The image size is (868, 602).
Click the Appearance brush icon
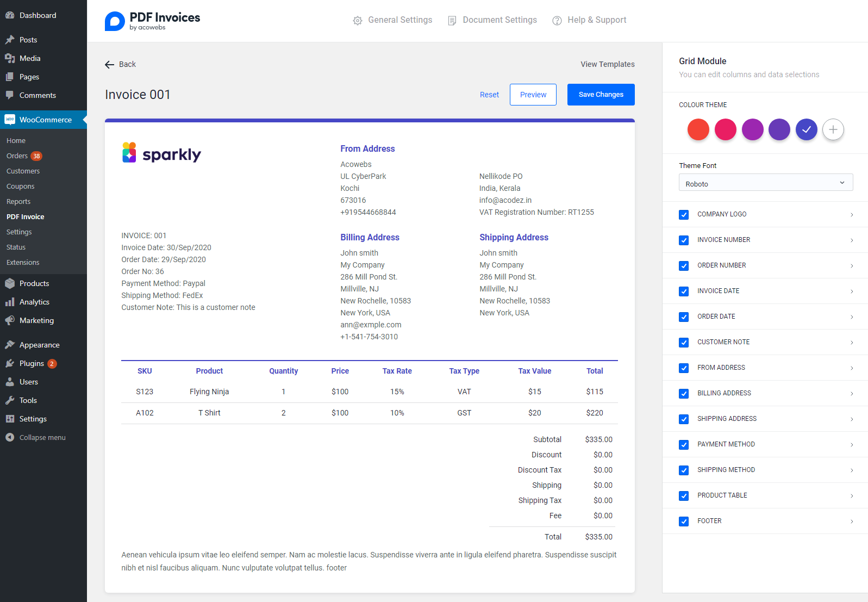pos(10,345)
